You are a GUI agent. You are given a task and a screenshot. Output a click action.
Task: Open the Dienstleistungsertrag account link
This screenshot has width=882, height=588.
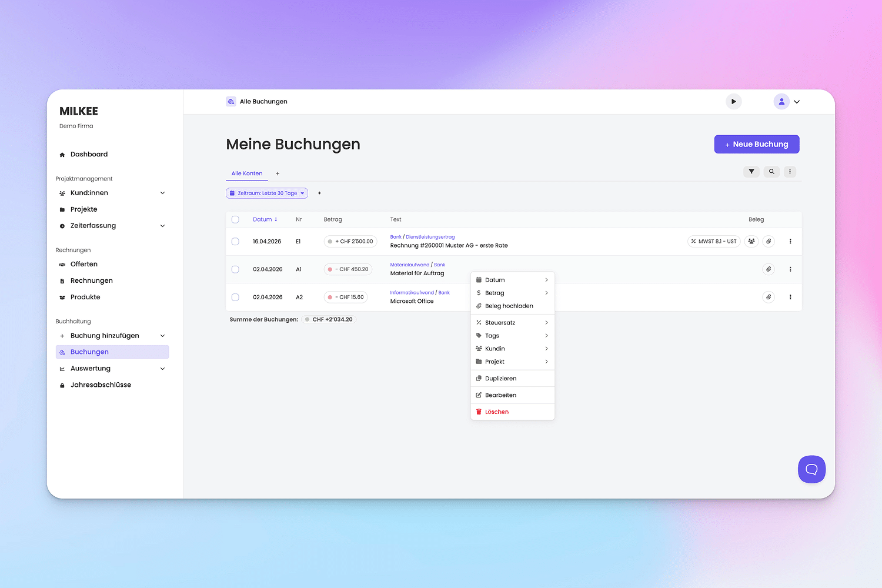[430, 237]
